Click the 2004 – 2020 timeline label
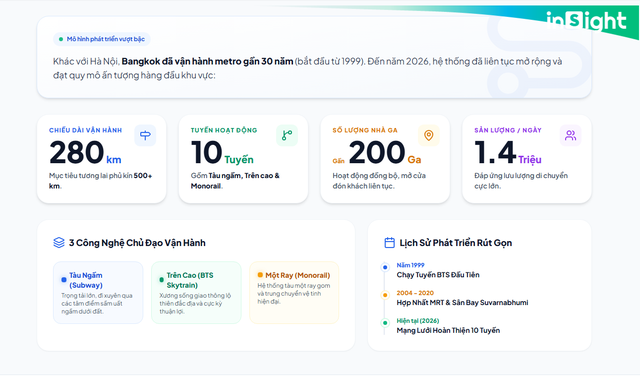Screen dimensions: 640x376 pos(415,293)
